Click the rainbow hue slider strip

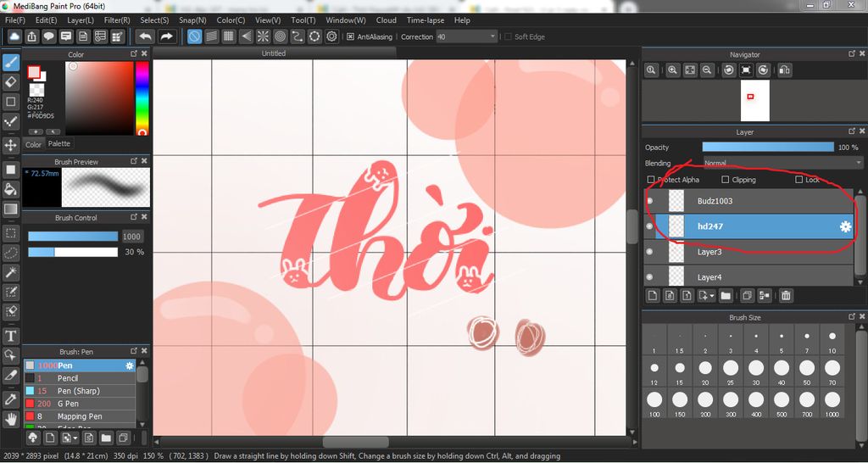pyautogui.click(x=142, y=98)
